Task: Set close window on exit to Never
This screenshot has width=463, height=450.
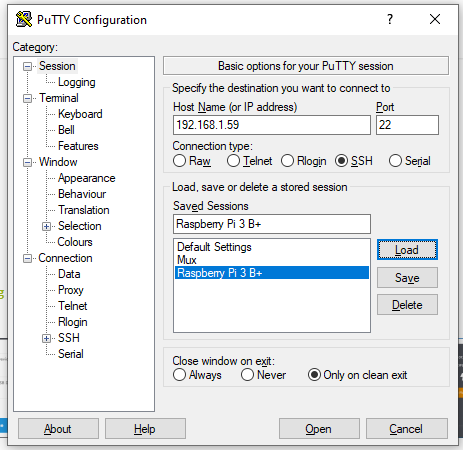Action: (x=248, y=375)
